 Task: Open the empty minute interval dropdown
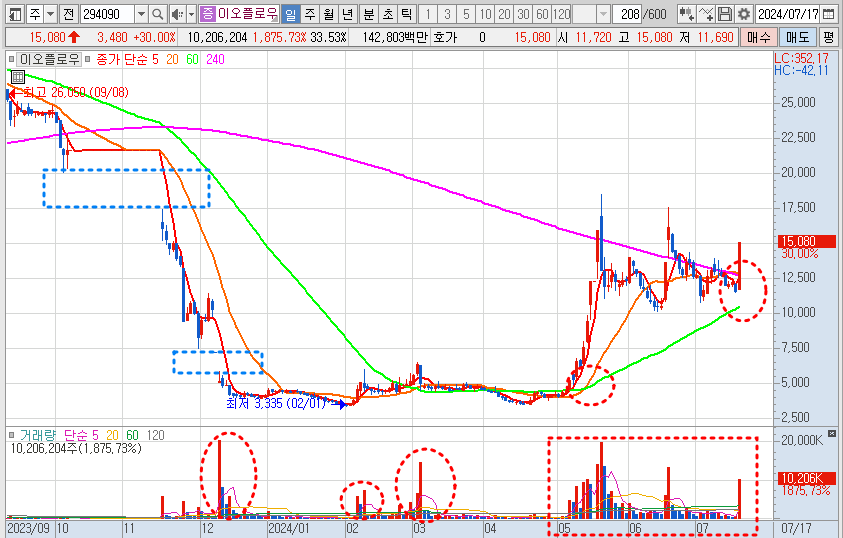tap(603, 14)
